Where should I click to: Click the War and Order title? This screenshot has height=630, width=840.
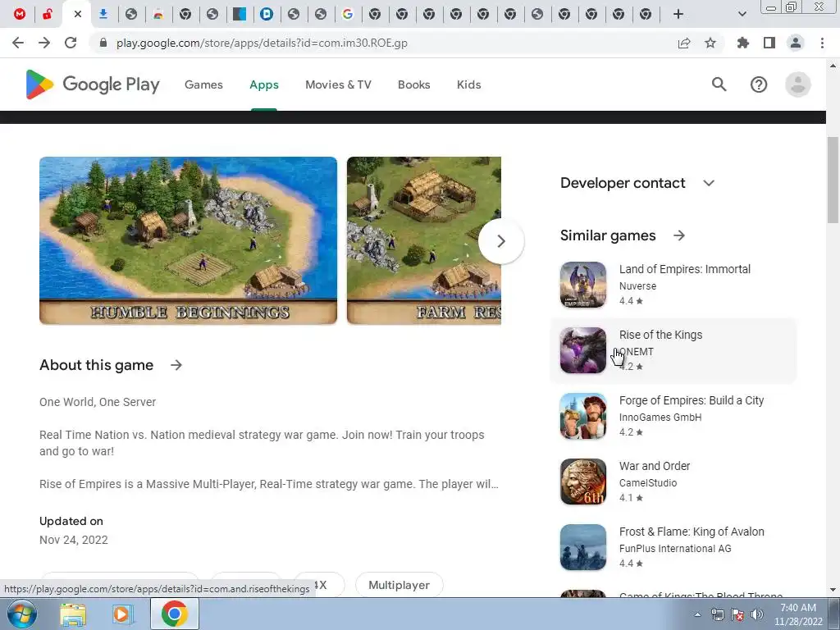655,466
